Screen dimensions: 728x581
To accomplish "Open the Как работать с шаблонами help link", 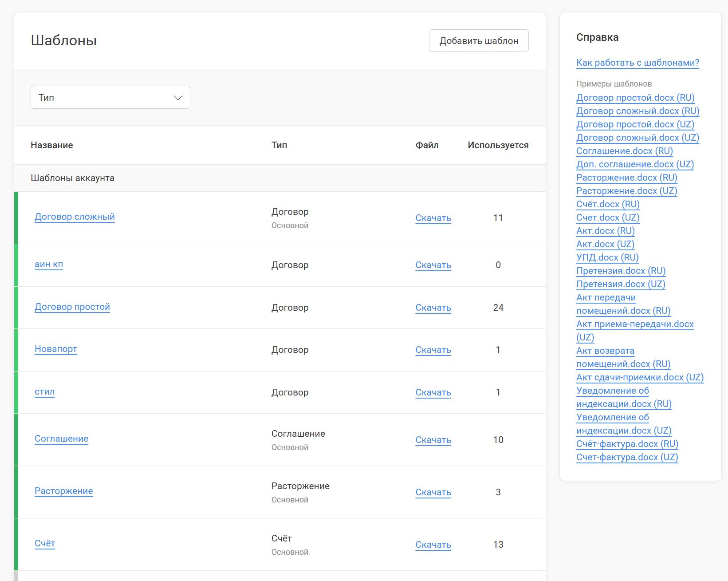I will tap(638, 63).
